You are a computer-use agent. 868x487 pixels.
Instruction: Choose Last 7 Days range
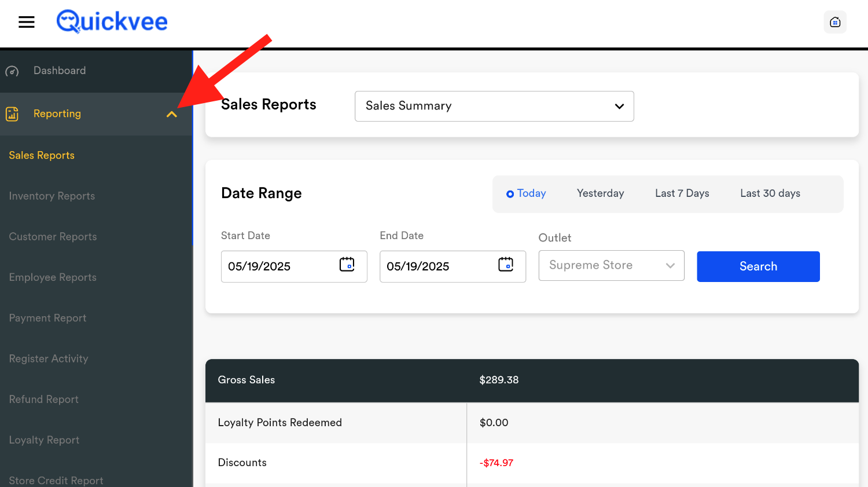682,193
